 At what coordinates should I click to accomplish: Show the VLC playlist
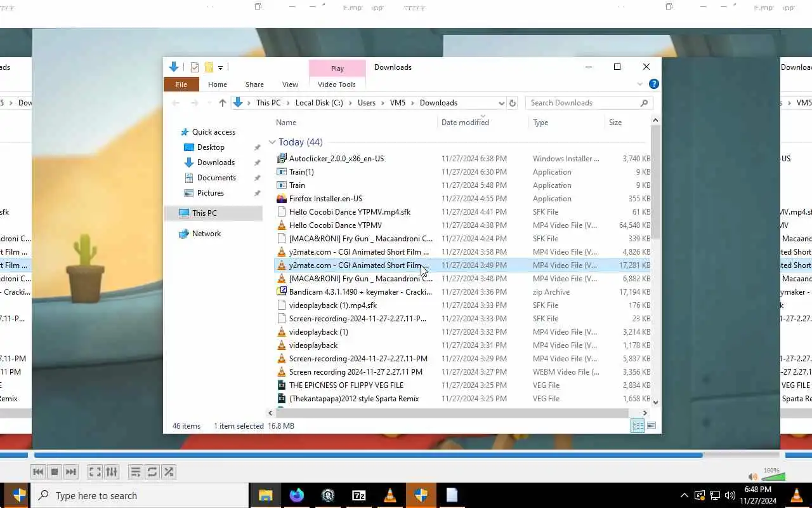point(135,472)
